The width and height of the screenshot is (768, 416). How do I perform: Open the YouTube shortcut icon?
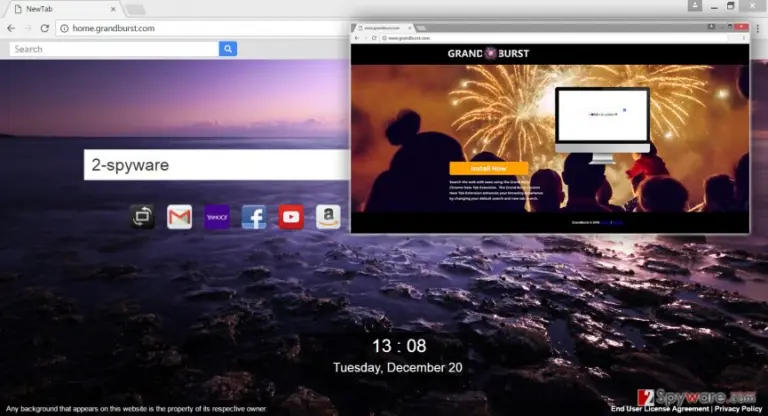pyautogui.click(x=291, y=217)
